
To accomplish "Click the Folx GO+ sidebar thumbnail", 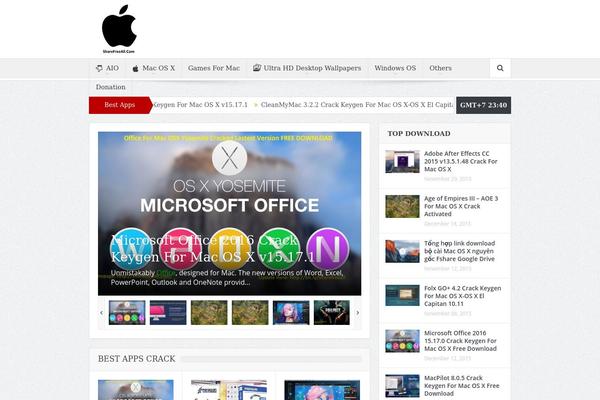I will coord(402,296).
